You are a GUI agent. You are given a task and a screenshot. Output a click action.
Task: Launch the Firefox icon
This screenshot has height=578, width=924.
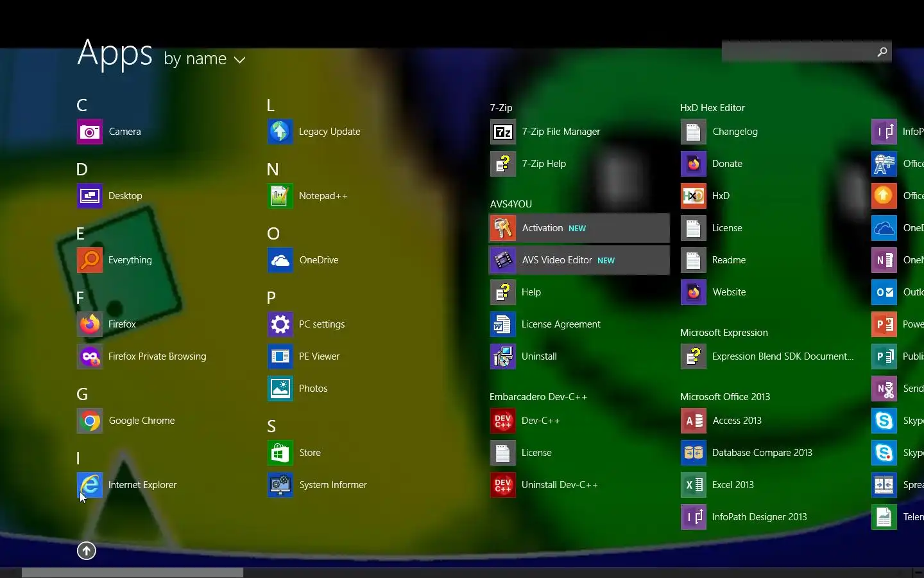click(90, 324)
